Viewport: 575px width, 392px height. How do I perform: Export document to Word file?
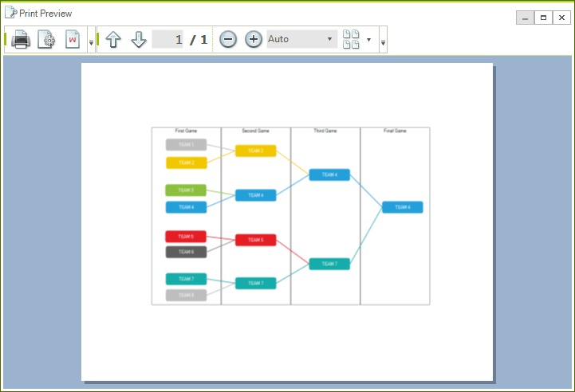[x=73, y=39]
